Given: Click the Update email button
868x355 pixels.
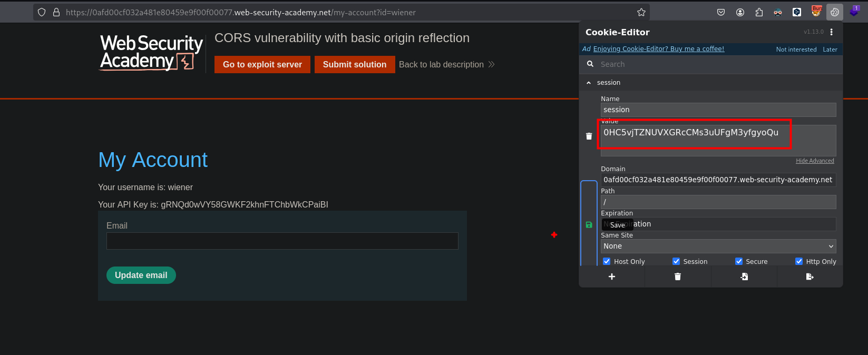Looking at the screenshot, I should coord(141,275).
